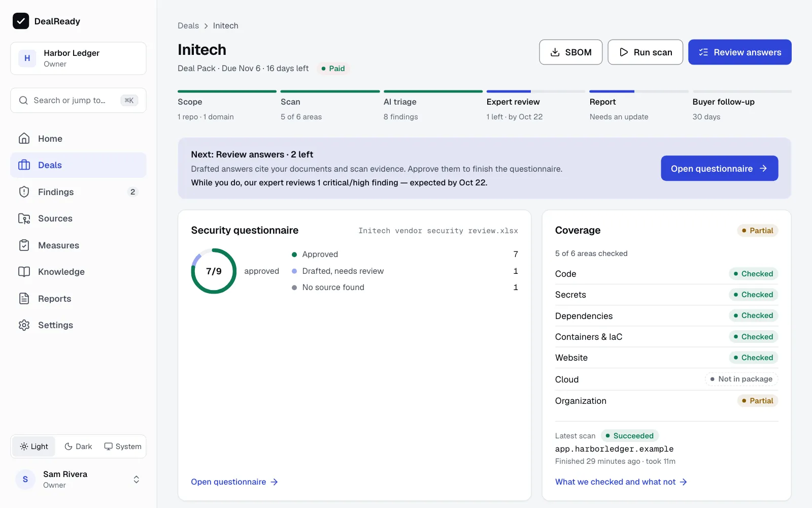
Task: Click the Reports document icon
Action: [x=24, y=299]
